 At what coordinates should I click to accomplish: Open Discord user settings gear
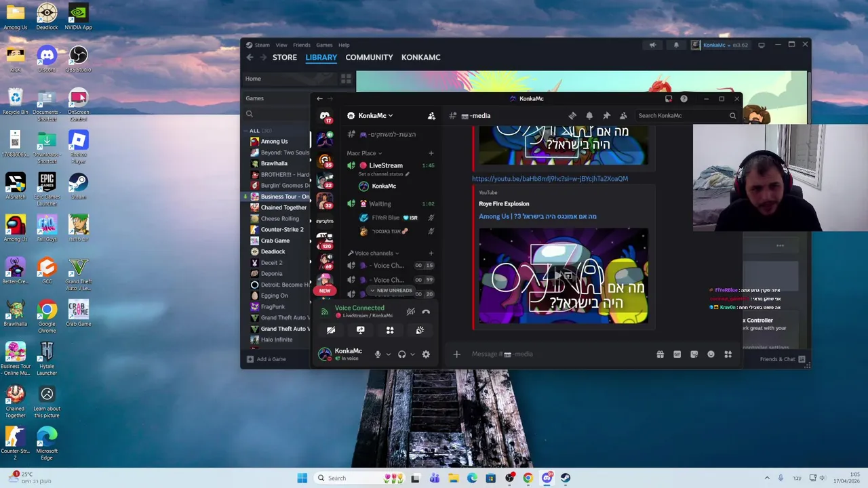point(426,354)
